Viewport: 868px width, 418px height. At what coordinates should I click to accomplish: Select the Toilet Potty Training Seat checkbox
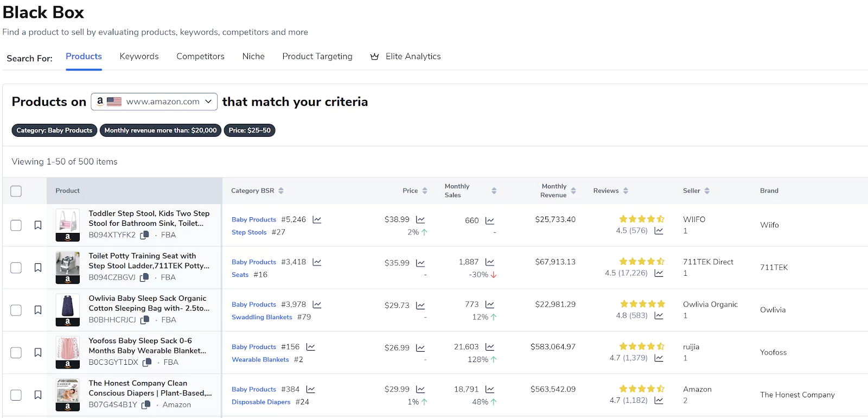click(16, 268)
